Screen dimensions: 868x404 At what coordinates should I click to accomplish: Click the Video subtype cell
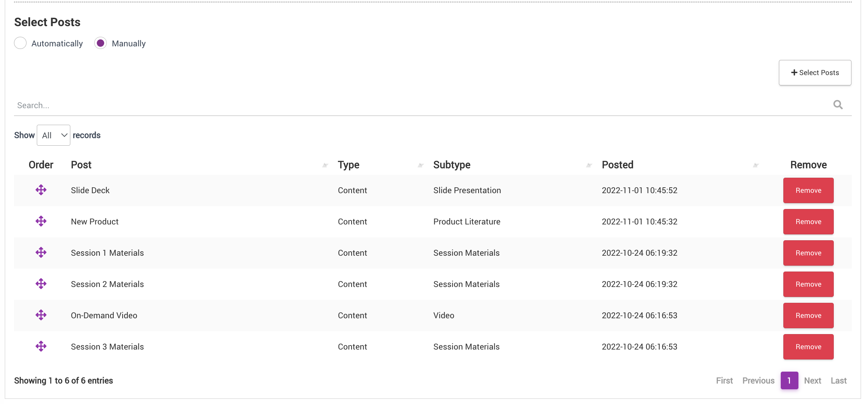(x=444, y=315)
